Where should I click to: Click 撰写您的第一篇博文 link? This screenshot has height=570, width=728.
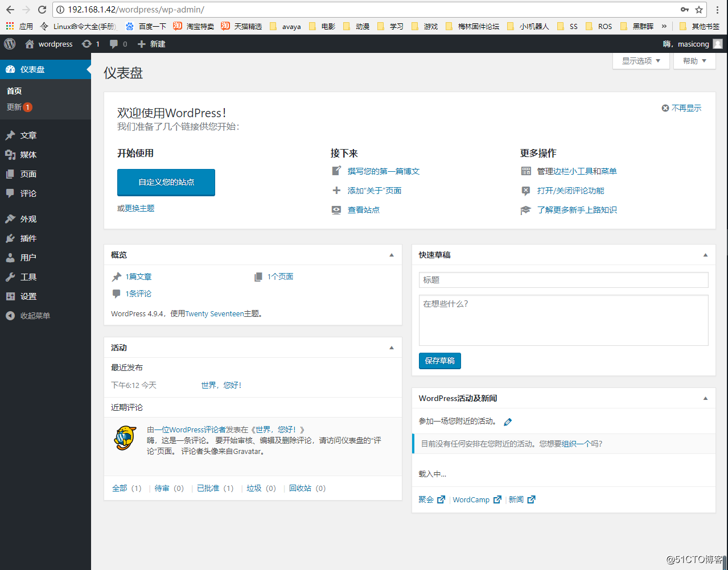[x=384, y=171]
